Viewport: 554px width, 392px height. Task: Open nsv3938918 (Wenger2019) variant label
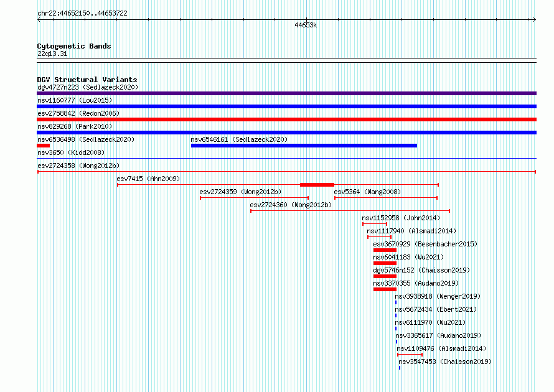pos(438,296)
